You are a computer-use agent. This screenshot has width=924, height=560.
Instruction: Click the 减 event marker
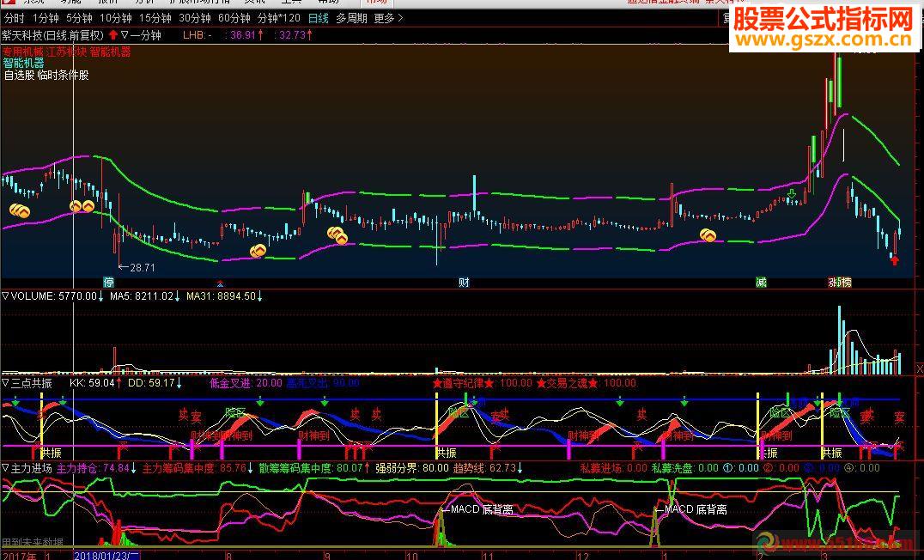pos(762,283)
